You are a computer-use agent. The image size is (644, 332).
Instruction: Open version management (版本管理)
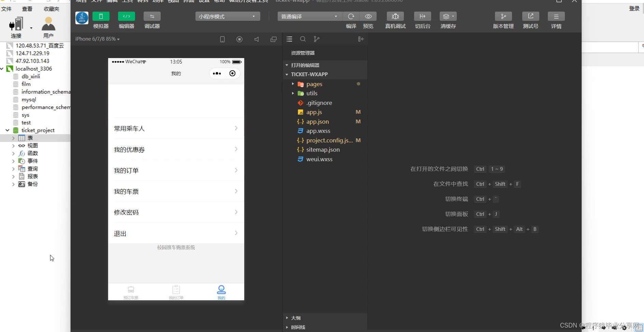(x=503, y=16)
